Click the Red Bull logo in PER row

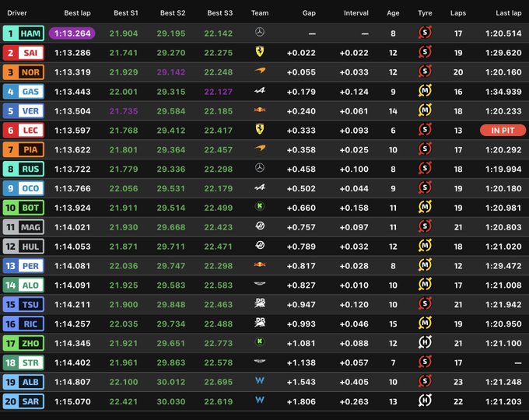pyautogui.click(x=260, y=264)
